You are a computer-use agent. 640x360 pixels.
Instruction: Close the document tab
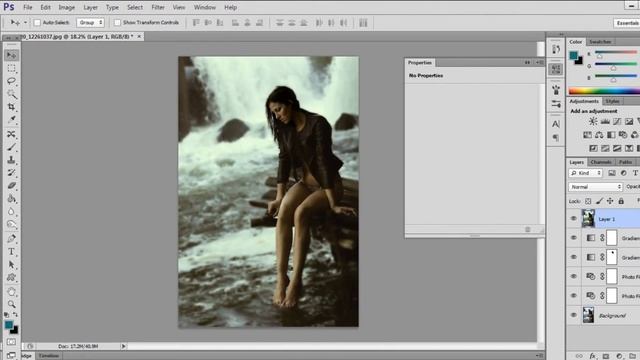click(x=139, y=37)
